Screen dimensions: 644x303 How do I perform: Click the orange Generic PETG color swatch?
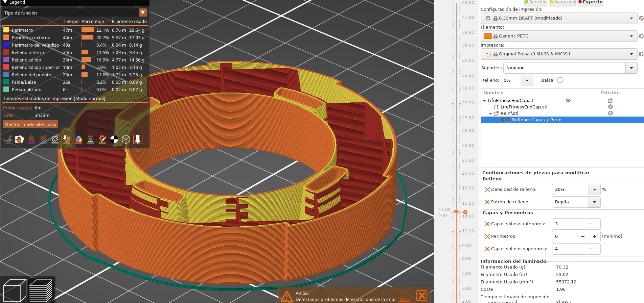pyautogui.click(x=488, y=36)
